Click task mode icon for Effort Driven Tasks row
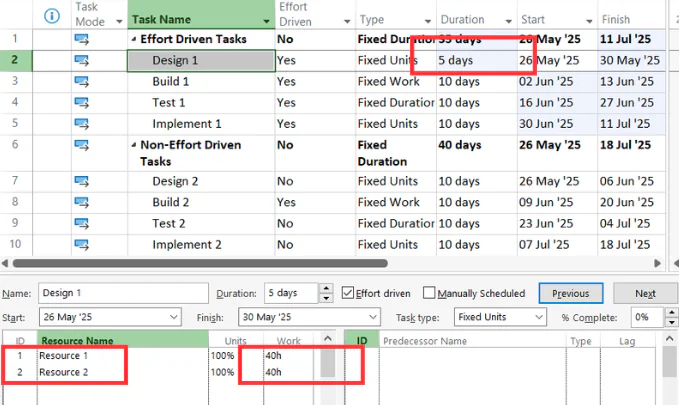Viewport: 679px width, 405px height. (81, 39)
